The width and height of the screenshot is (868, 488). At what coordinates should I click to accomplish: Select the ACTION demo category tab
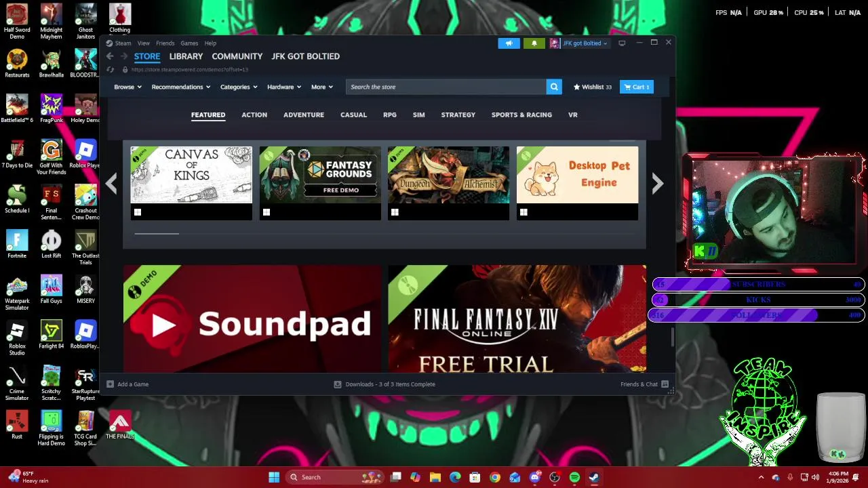[x=254, y=115]
